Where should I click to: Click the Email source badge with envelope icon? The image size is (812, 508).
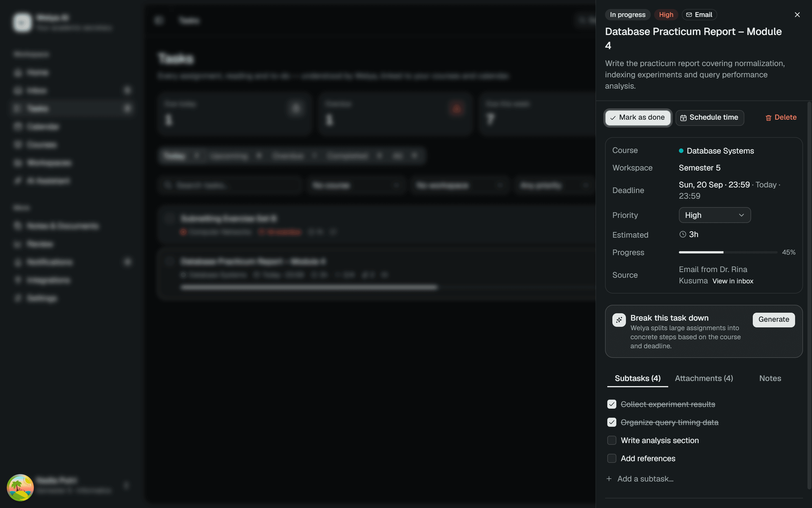(699, 15)
